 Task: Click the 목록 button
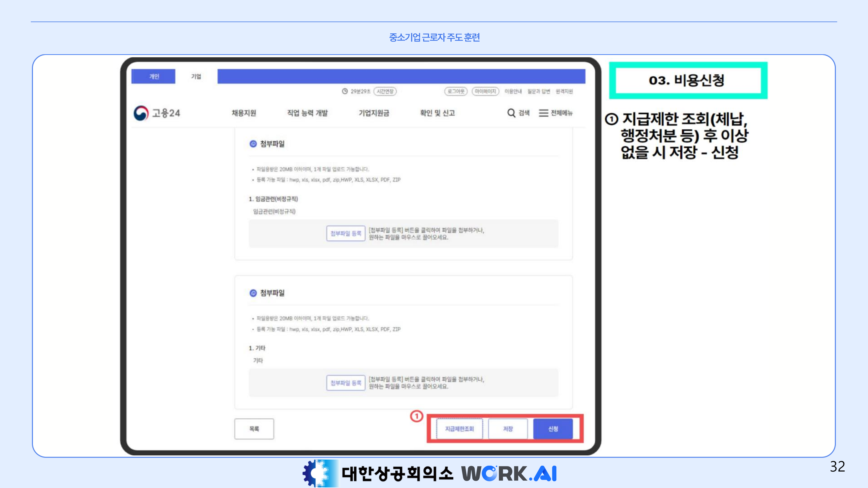click(x=254, y=429)
